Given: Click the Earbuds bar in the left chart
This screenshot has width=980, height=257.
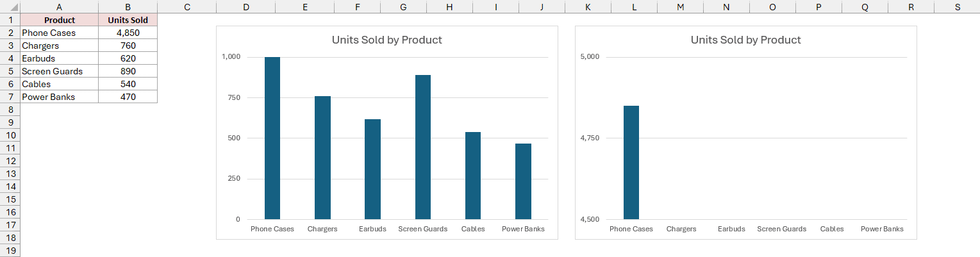Looking at the screenshot, I should click(372, 169).
